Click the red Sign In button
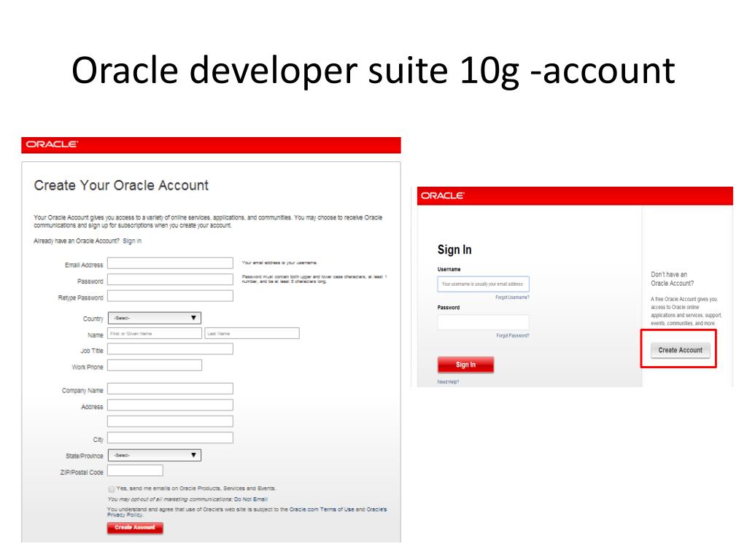 tap(465, 365)
